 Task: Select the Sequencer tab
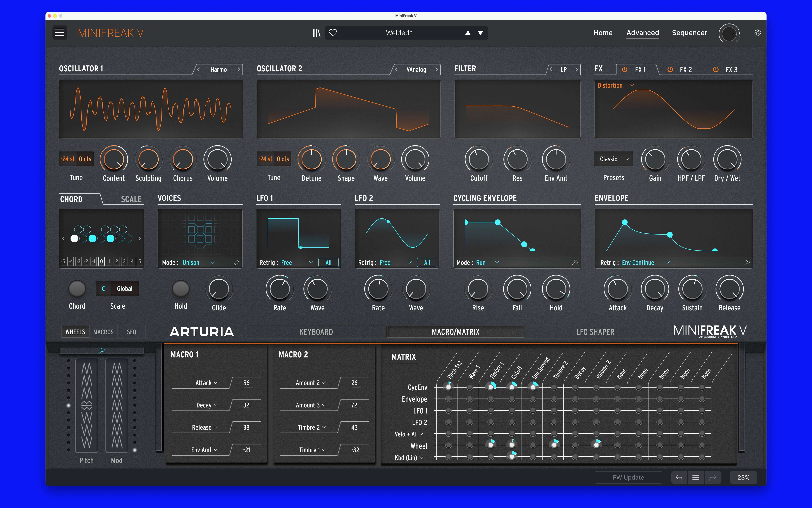[x=688, y=32]
